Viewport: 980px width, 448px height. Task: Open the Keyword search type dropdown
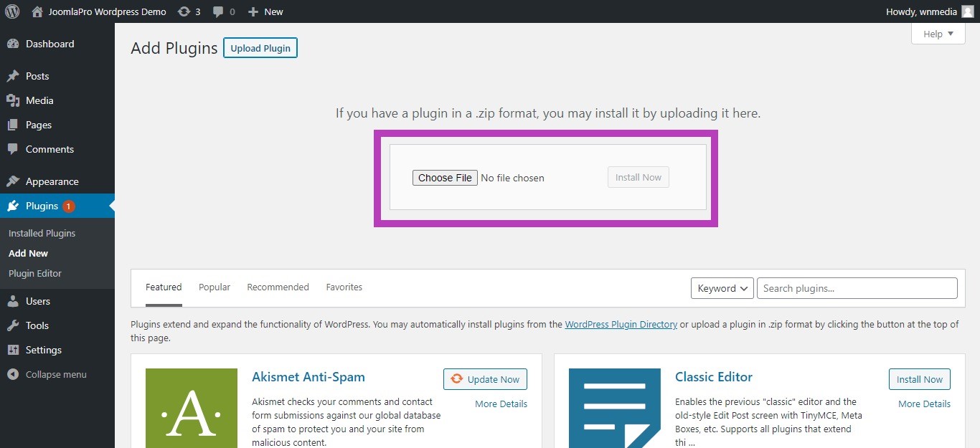722,288
